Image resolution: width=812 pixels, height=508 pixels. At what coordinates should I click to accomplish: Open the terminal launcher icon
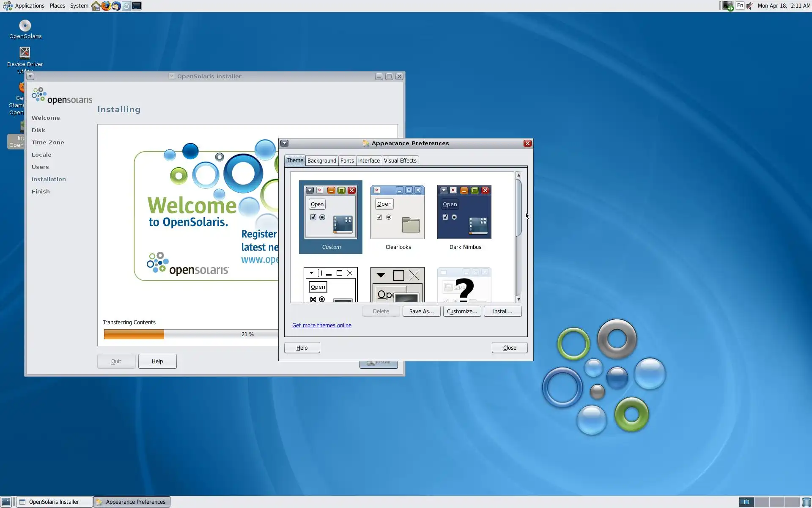pos(137,6)
